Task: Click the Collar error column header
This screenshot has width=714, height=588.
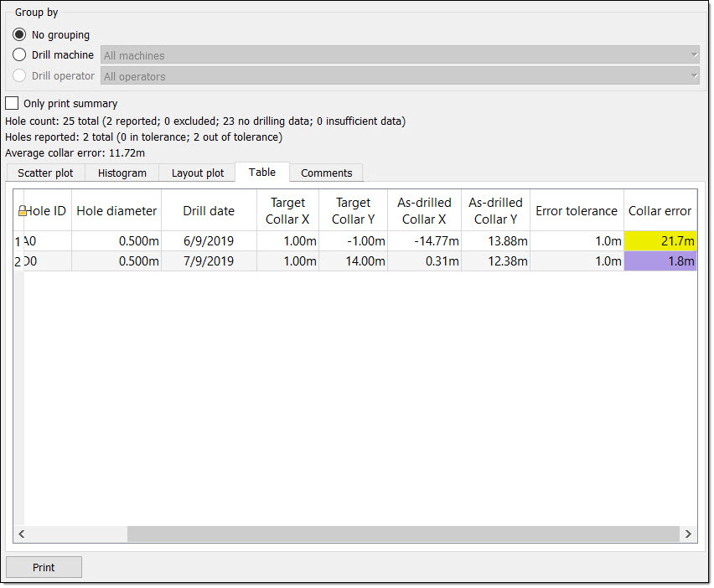Action: [660, 211]
